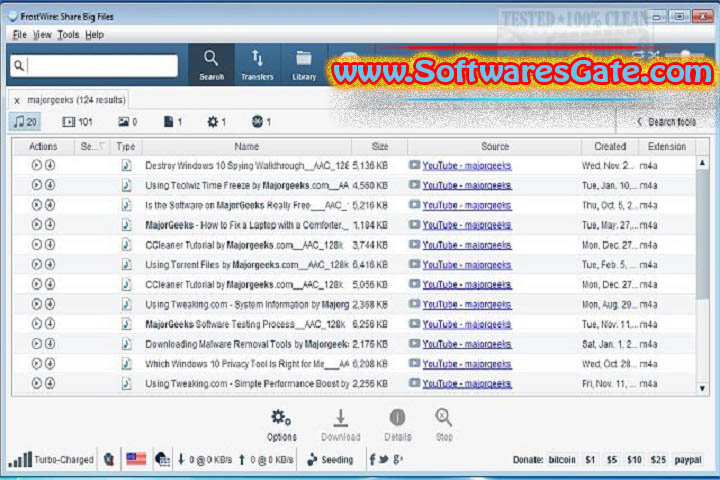Open the Library view
This screenshot has height=480, width=720.
click(x=304, y=65)
